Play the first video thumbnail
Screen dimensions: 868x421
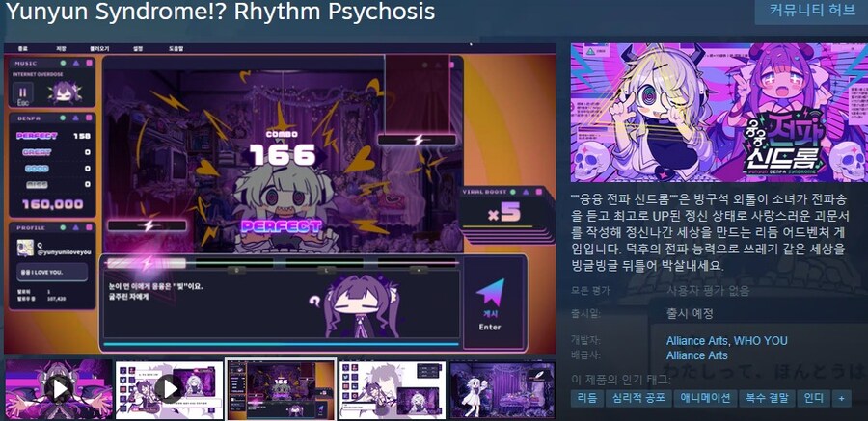click(59, 387)
